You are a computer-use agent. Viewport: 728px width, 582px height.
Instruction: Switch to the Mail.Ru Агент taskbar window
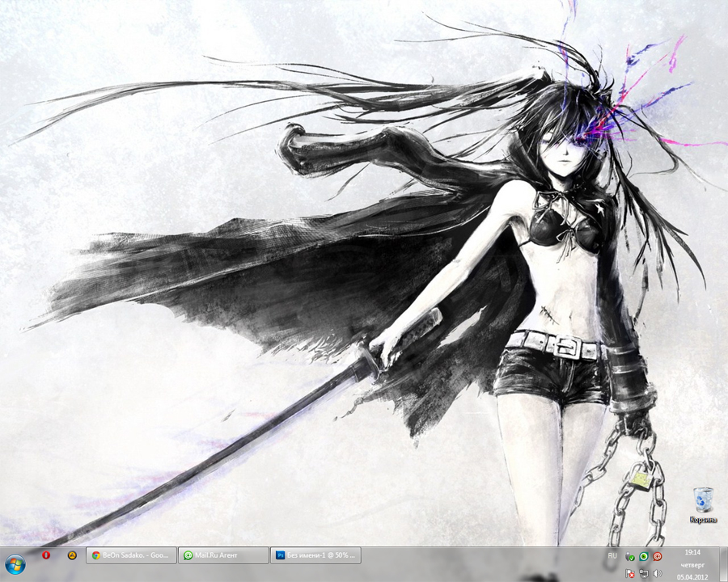coord(223,555)
